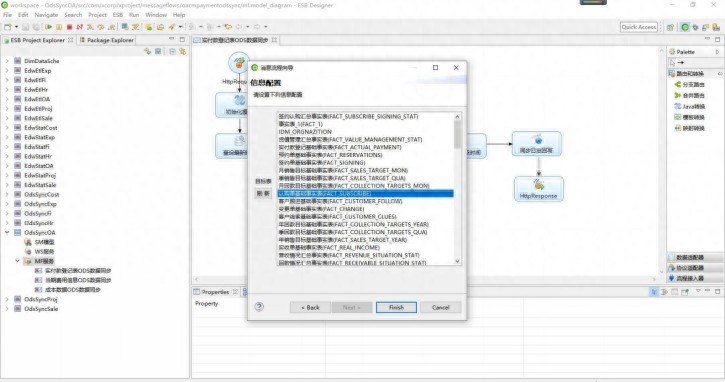Viewport: 725px width, 382px height.
Task: Expand the OdsSyncProj project node
Action: click(7, 299)
